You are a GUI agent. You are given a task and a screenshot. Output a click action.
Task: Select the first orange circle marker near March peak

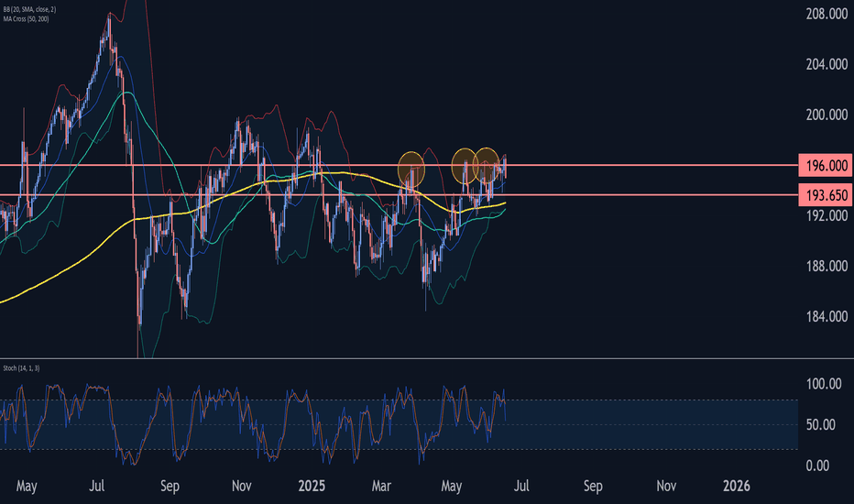(411, 170)
